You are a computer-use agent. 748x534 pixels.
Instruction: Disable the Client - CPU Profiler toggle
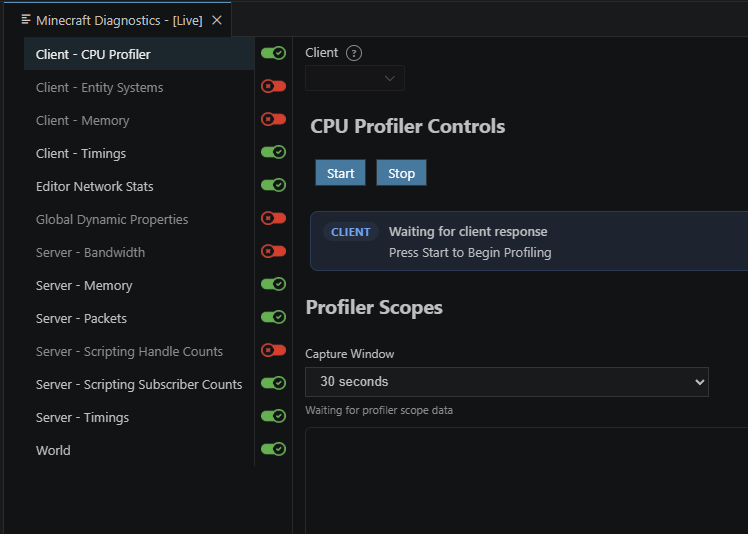click(x=273, y=53)
